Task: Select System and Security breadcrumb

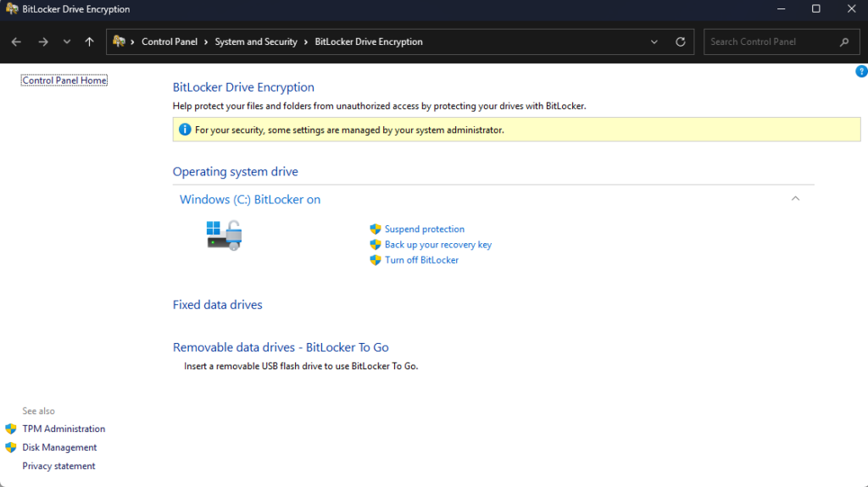Action: click(x=256, y=42)
